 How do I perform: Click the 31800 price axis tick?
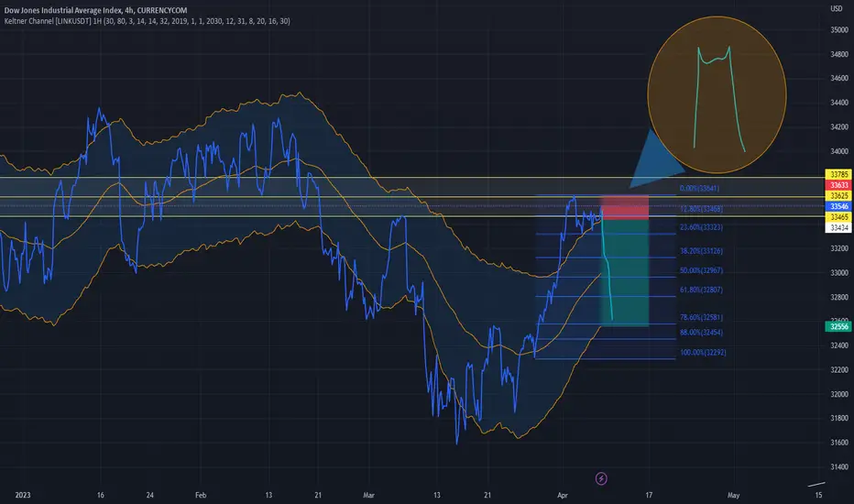click(x=838, y=419)
